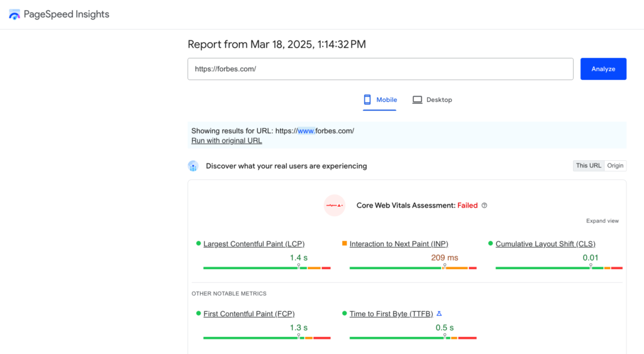
Task: Click the CLS distribution bar
Action: coord(559,268)
